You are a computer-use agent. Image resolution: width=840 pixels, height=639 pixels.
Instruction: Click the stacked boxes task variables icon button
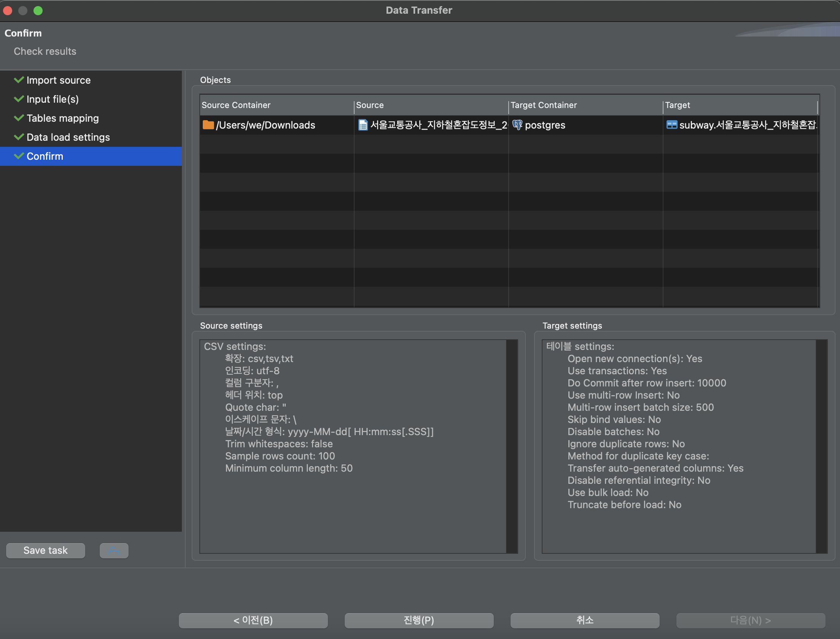pos(114,550)
